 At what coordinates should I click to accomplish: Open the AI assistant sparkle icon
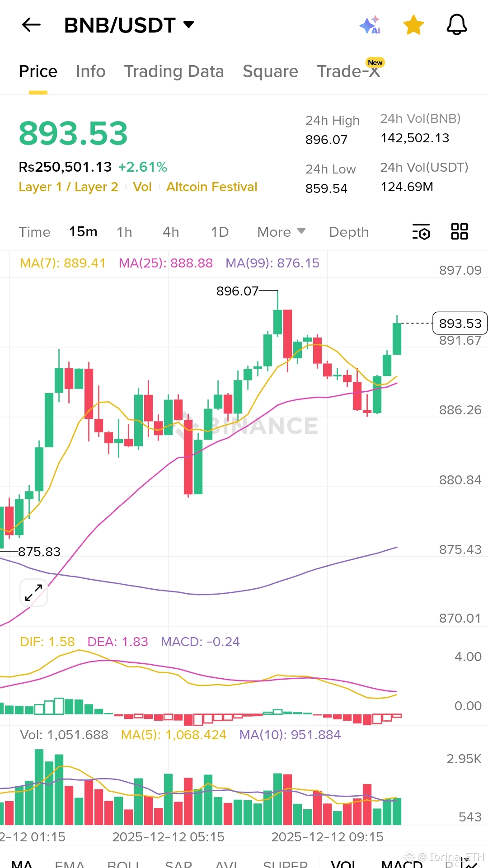coord(370,25)
